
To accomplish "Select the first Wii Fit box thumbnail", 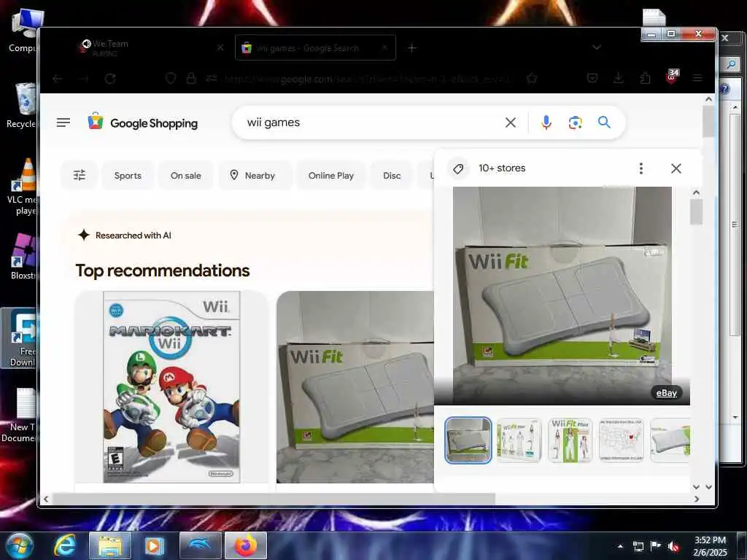I will coord(468,440).
